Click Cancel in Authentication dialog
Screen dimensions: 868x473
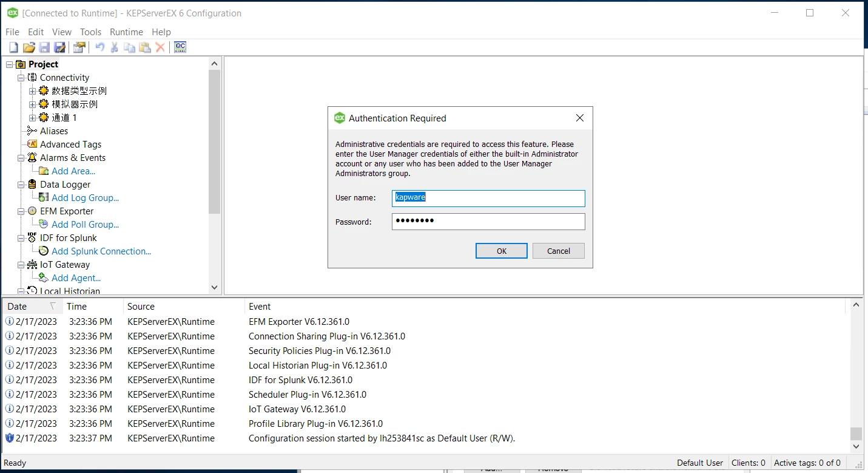pos(559,251)
